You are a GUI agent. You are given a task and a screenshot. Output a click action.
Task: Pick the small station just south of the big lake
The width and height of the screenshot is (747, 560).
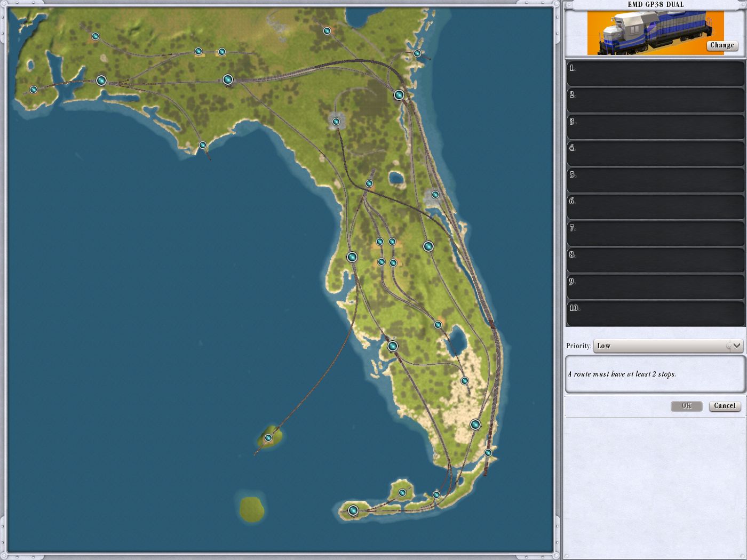point(464,381)
